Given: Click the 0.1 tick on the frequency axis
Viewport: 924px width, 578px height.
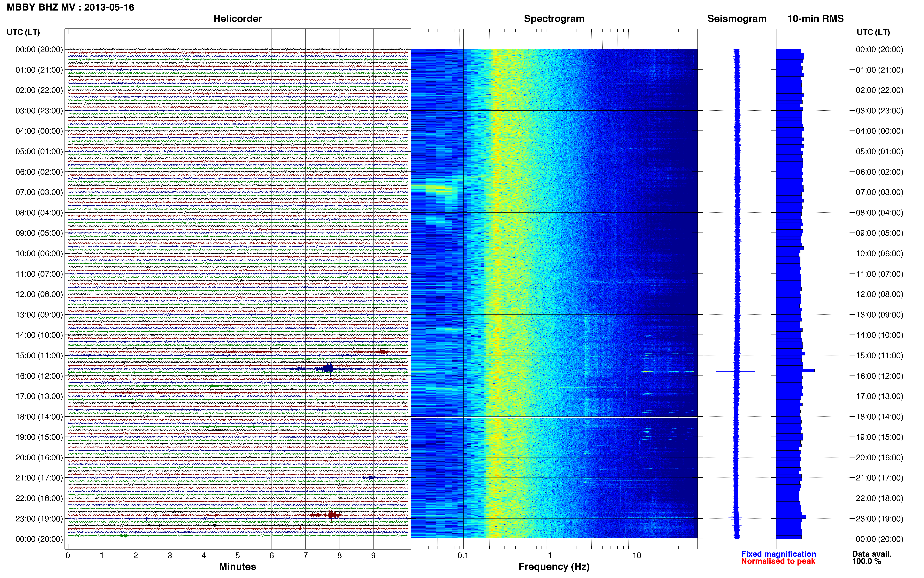Looking at the screenshot, I should coord(463,555).
